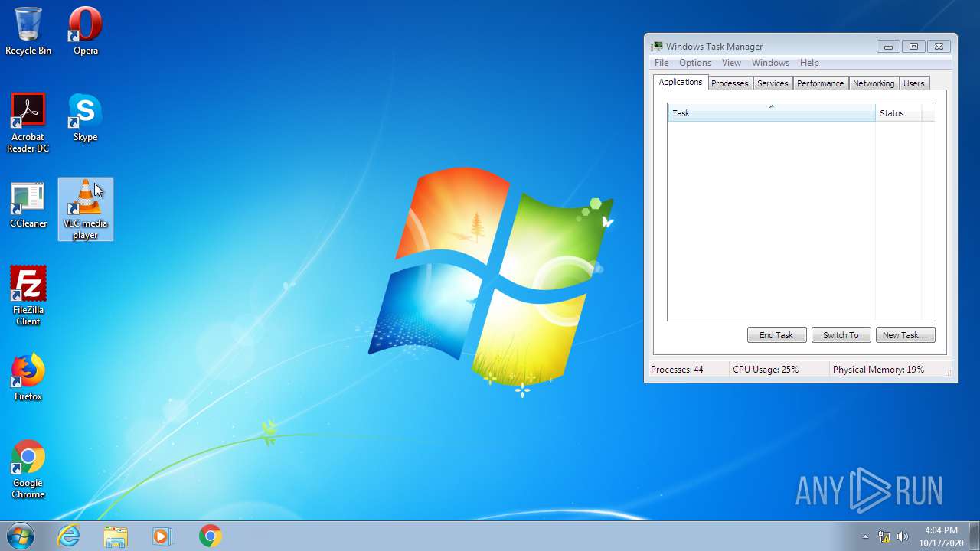Select the Skype desktop icon
The image size is (980, 551).
coord(85,118)
